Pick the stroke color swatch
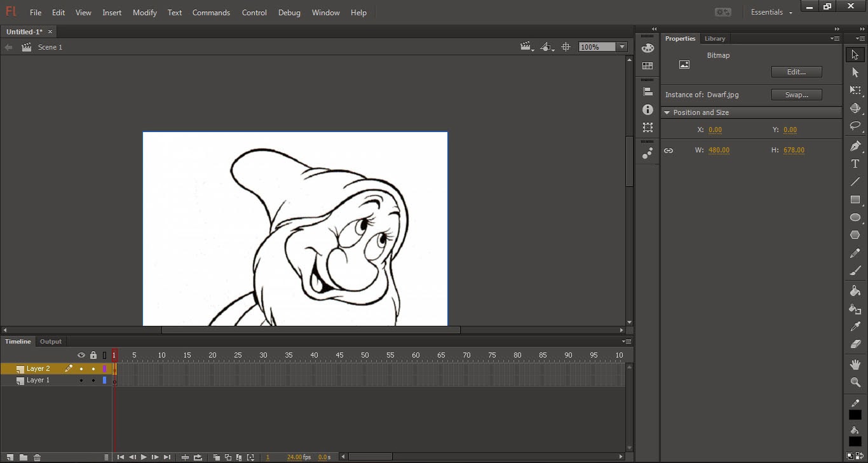This screenshot has width=868, height=463. point(855,415)
